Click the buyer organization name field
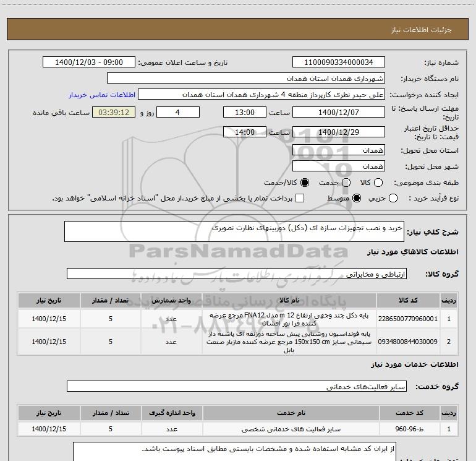Viewport: 476px width, 461px height. pyautogui.click(x=246, y=79)
